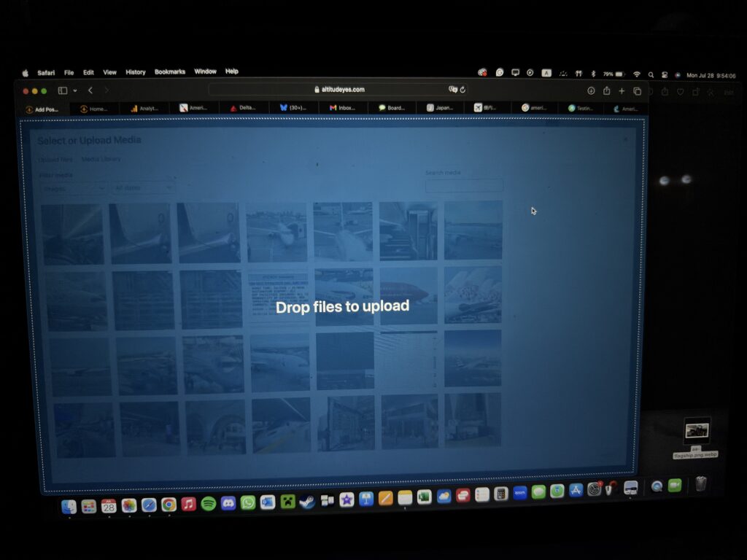Screen dimensions: 747x560
Task: Switch to the Home browser tab
Action: (x=94, y=109)
